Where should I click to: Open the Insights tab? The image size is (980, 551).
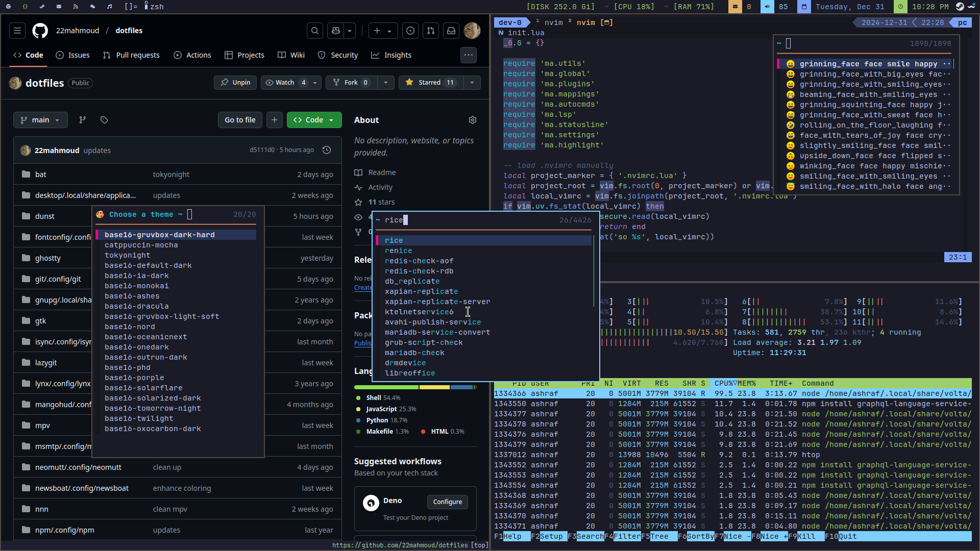click(391, 55)
